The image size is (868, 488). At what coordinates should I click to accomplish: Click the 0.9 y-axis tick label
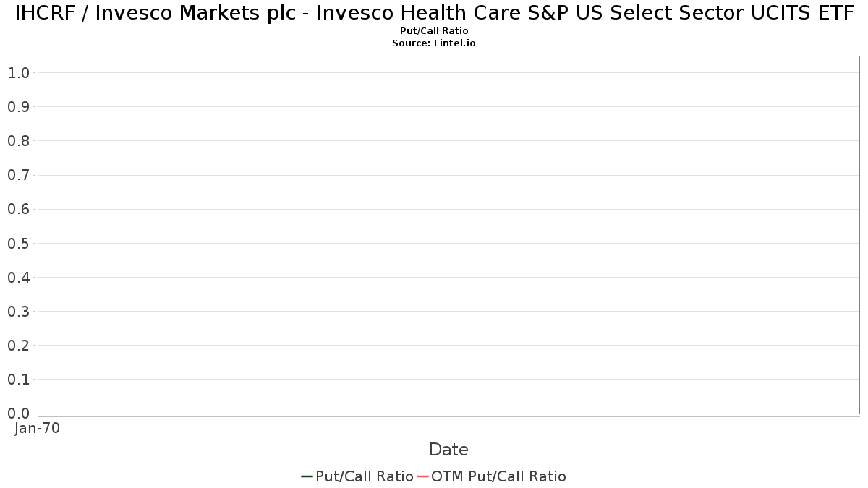(x=18, y=107)
